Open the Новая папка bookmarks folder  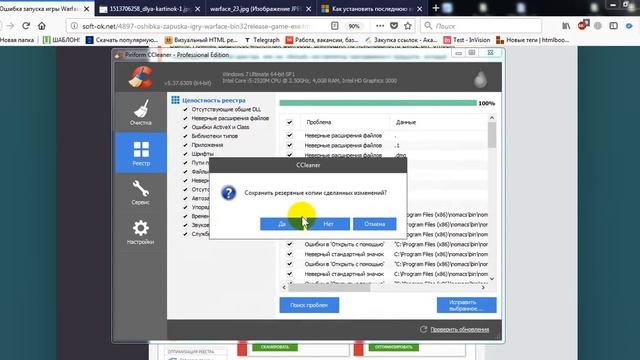17,40
